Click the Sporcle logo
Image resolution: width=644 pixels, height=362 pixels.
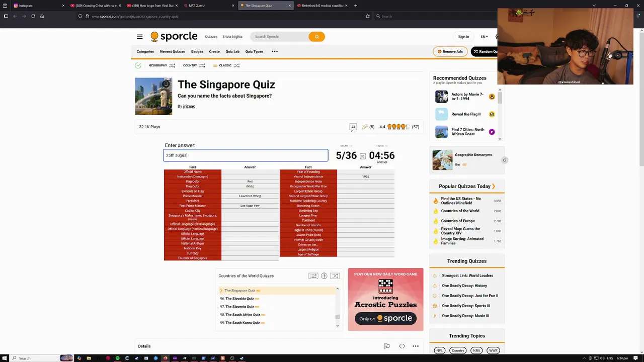174,36
